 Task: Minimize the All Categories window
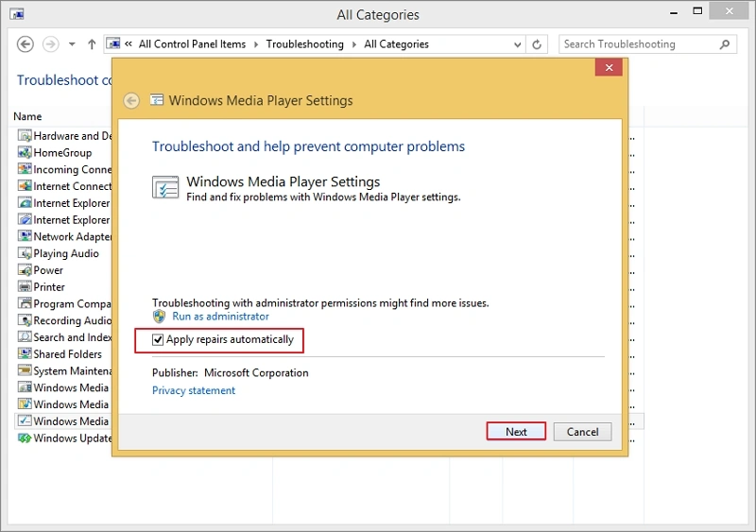[x=674, y=11]
